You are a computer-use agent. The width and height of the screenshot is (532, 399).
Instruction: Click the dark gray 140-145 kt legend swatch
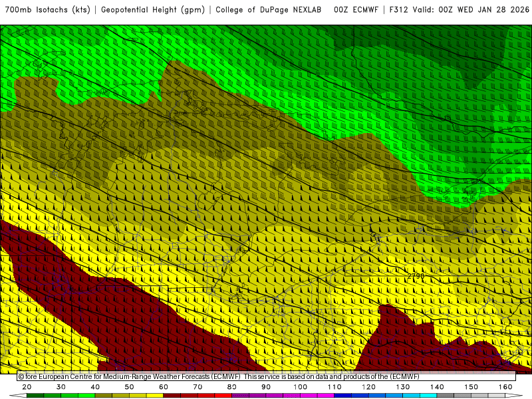tap(446, 396)
